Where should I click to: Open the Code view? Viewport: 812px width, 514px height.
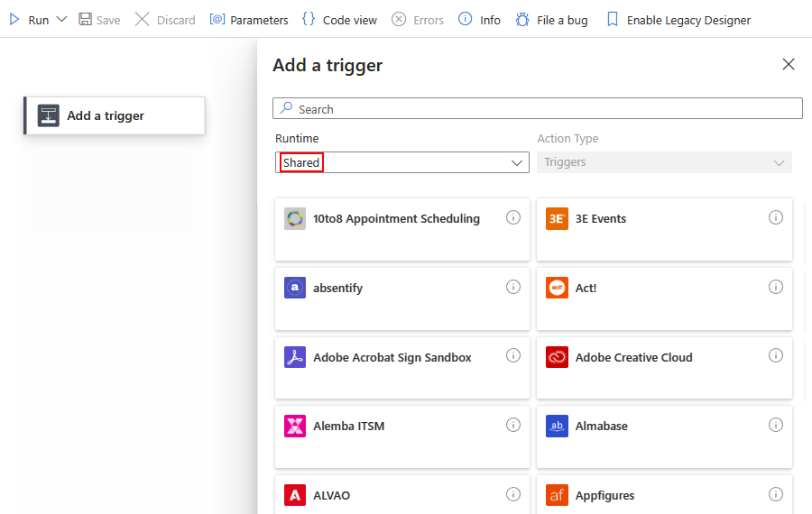tap(339, 19)
